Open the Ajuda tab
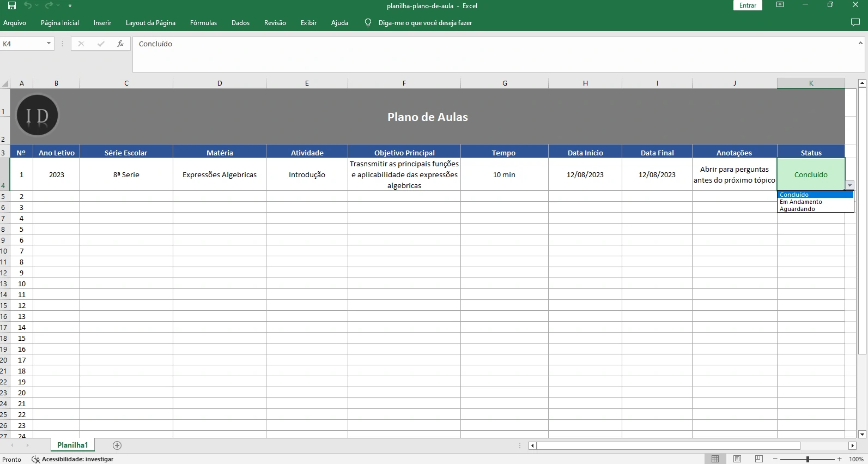868x464 pixels. pos(339,23)
